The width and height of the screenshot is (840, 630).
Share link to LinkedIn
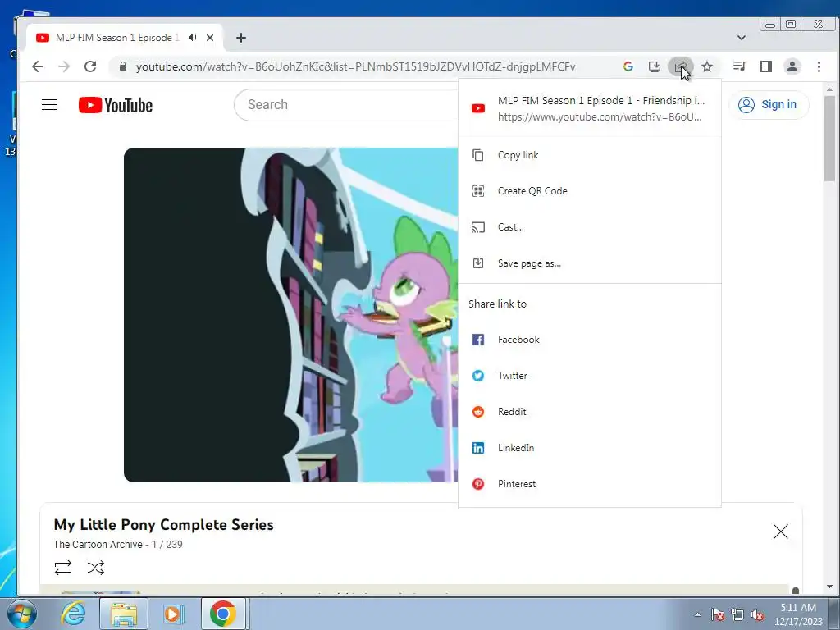(x=589, y=448)
